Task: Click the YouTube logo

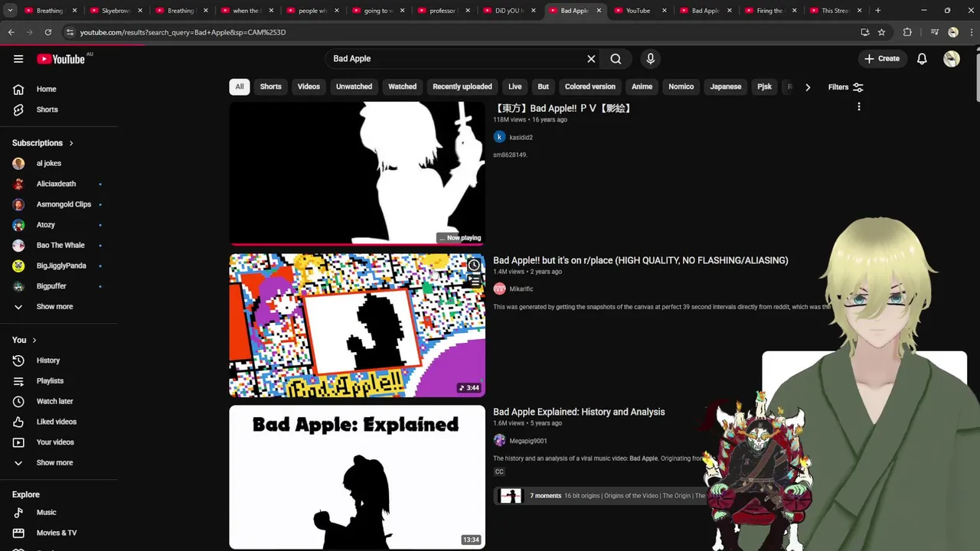Action: 60,59
